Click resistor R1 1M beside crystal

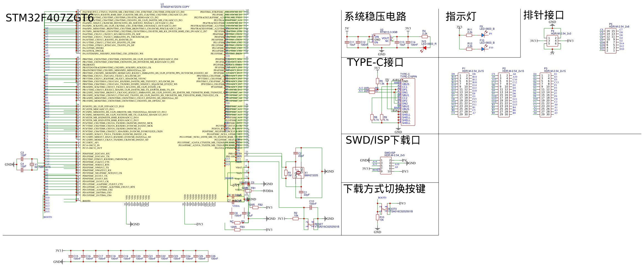286,173
